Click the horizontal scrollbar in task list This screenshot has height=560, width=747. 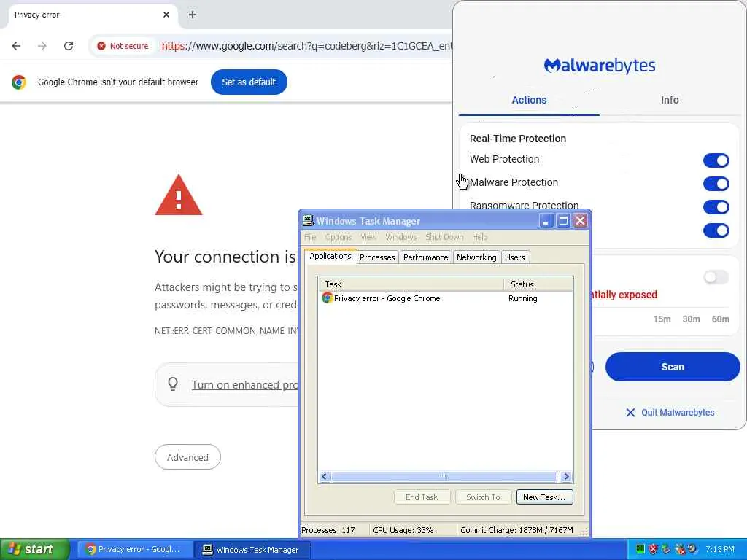click(444, 476)
